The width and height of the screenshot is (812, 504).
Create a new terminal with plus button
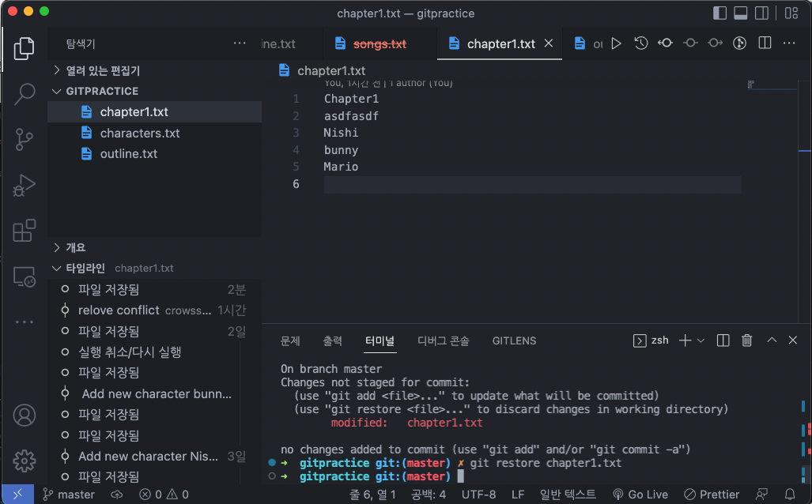pos(685,340)
